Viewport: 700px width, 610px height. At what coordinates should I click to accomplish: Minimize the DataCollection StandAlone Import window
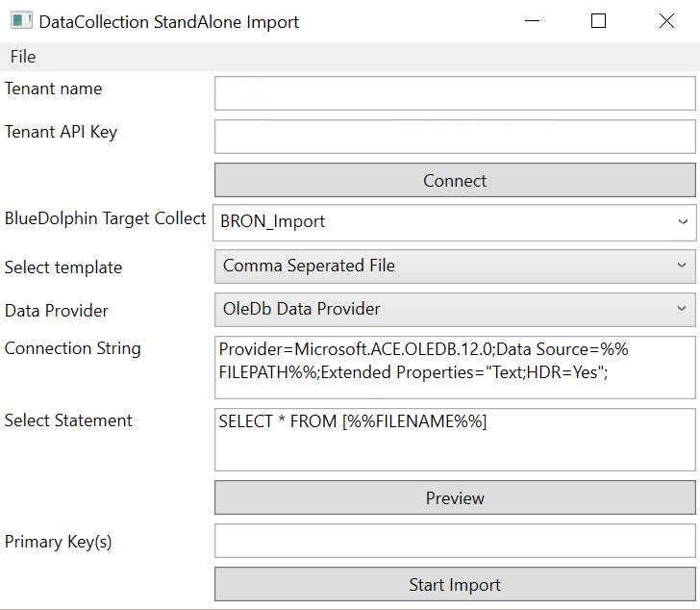point(532,21)
